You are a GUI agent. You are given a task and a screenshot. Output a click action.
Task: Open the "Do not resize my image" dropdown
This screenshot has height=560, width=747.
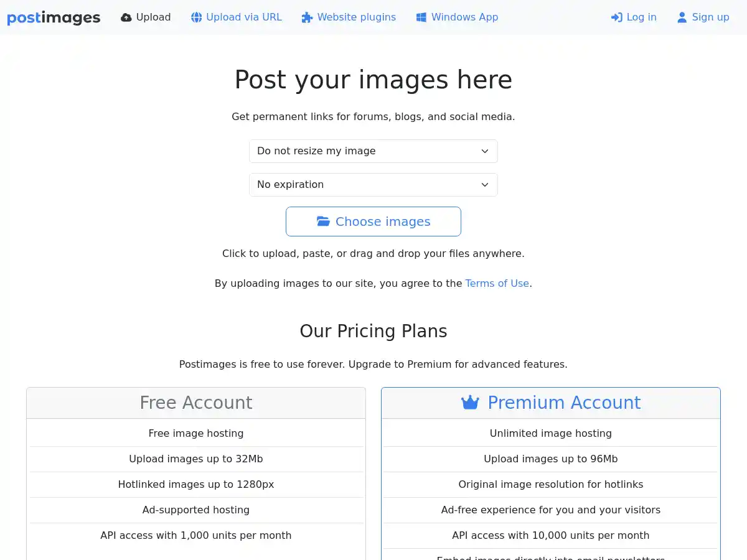tap(374, 151)
